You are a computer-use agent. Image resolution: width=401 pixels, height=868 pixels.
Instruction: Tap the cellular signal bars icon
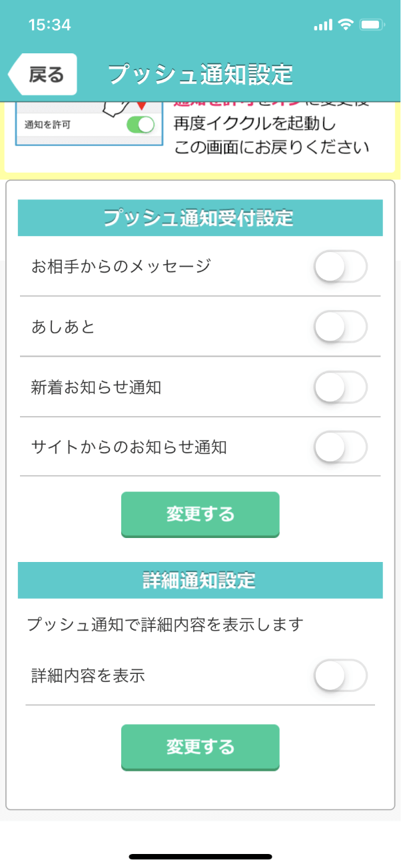pyautogui.click(x=322, y=25)
